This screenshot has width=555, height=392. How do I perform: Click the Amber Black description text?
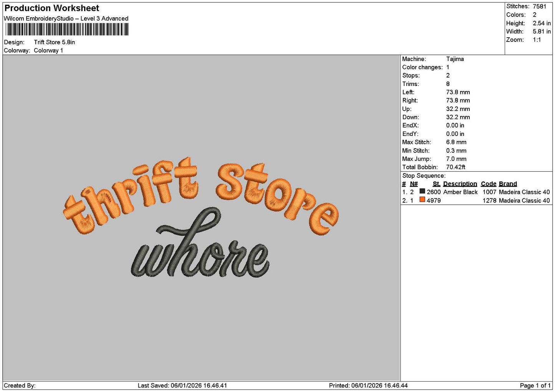461,192
